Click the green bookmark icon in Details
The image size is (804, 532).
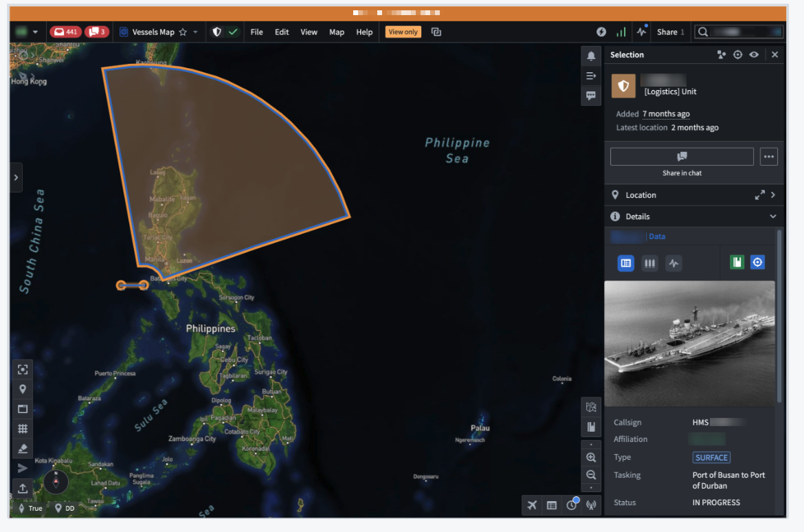point(737,263)
